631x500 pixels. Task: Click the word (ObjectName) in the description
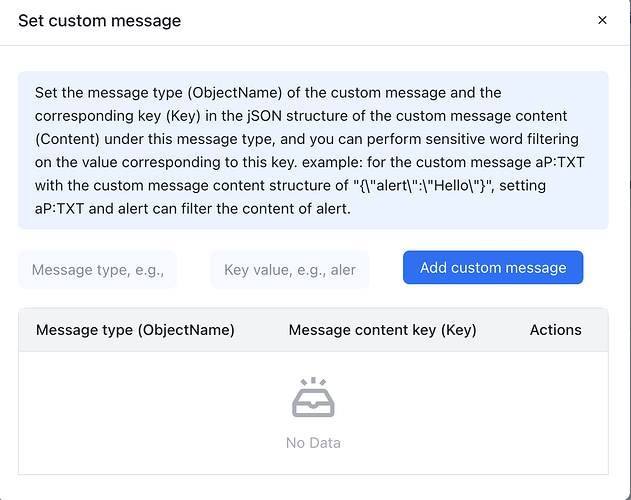(x=235, y=93)
